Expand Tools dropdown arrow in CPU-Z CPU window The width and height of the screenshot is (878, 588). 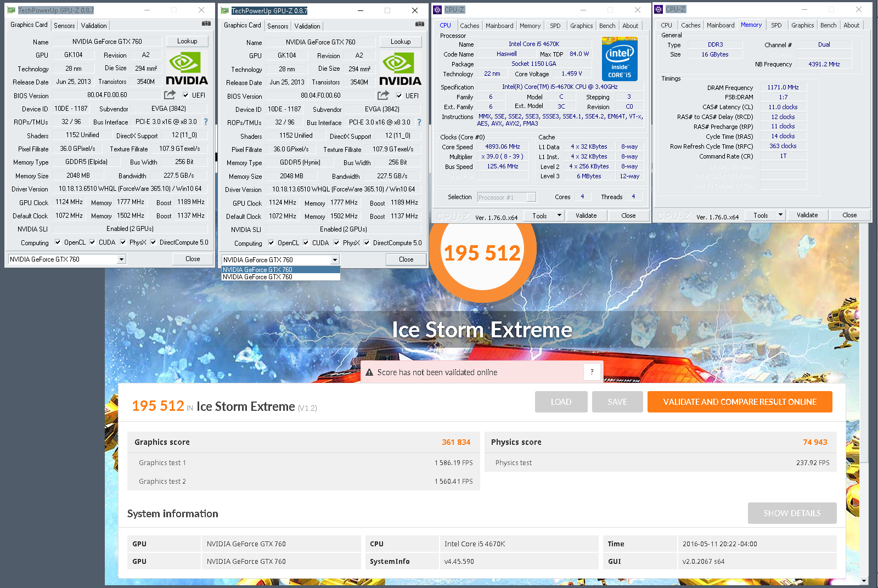tap(559, 216)
